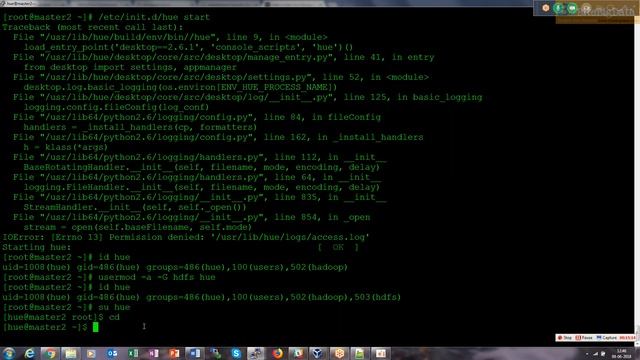Open File Explorer from the taskbar
The image size is (640, 360).
pos(71,353)
